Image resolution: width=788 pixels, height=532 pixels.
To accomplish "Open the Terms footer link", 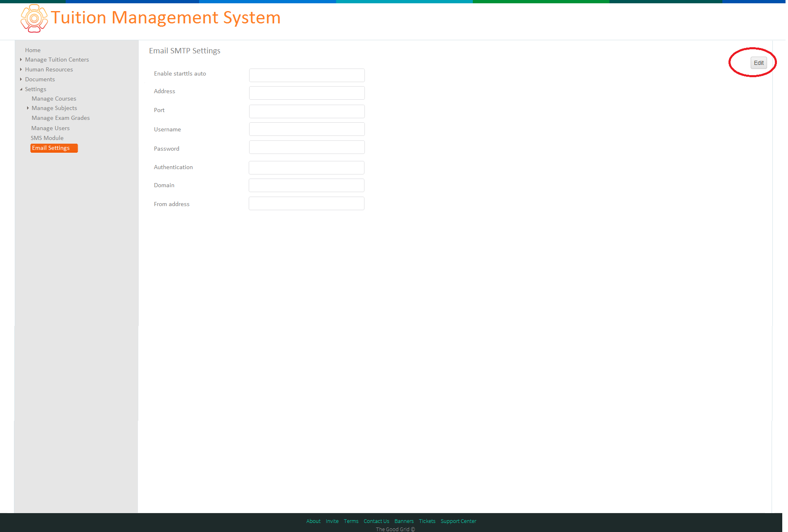I will pyautogui.click(x=351, y=521).
